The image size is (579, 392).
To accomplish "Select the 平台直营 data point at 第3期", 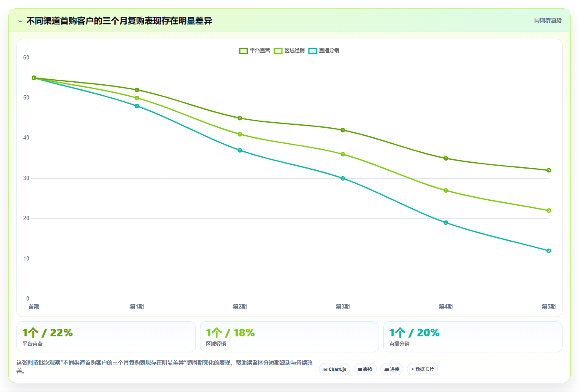I will coord(343,130).
